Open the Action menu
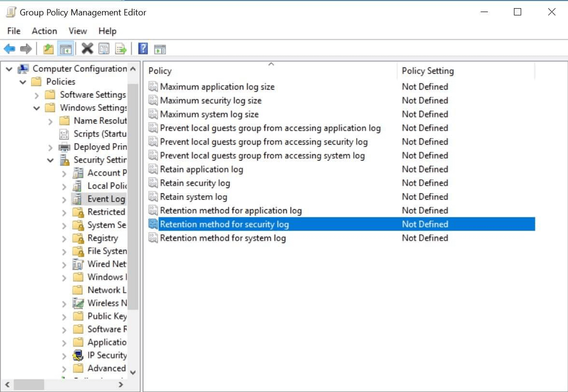The image size is (568, 392). click(44, 31)
